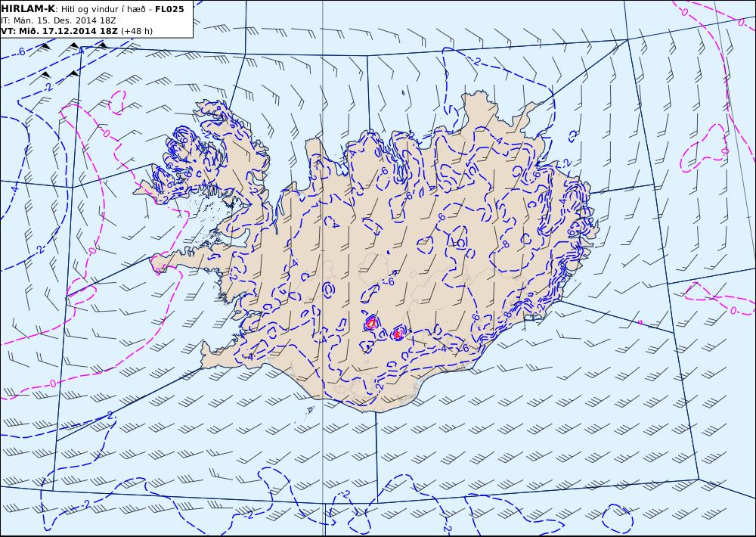Select the 'Hiti og vindur í hæð' caption text
Screen dimensions: 756x537
104,9
